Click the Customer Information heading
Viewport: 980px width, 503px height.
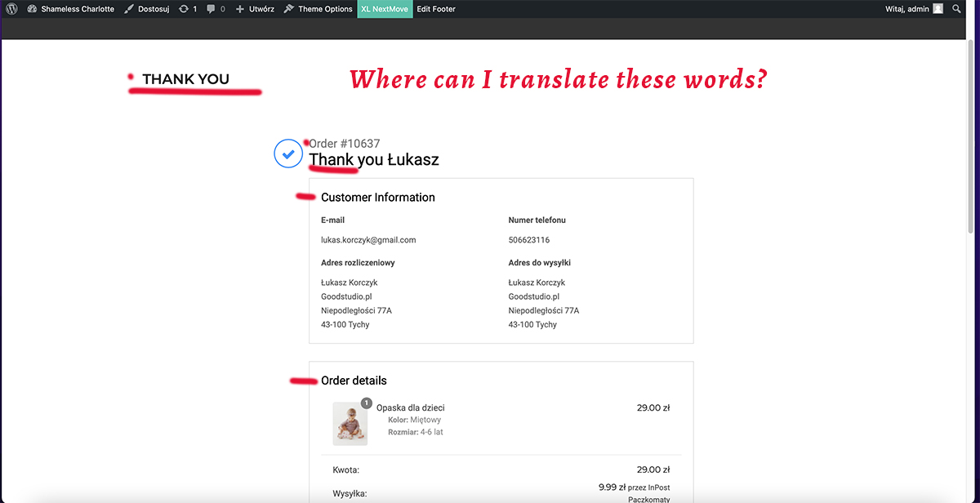point(378,198)
